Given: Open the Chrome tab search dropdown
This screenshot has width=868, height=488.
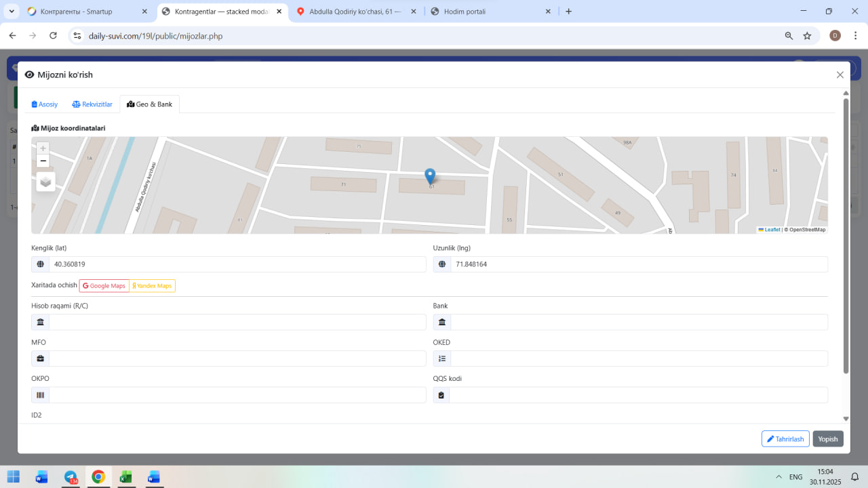Looking at the screenshot, I should pyautogui.click(x=12, y=12).
